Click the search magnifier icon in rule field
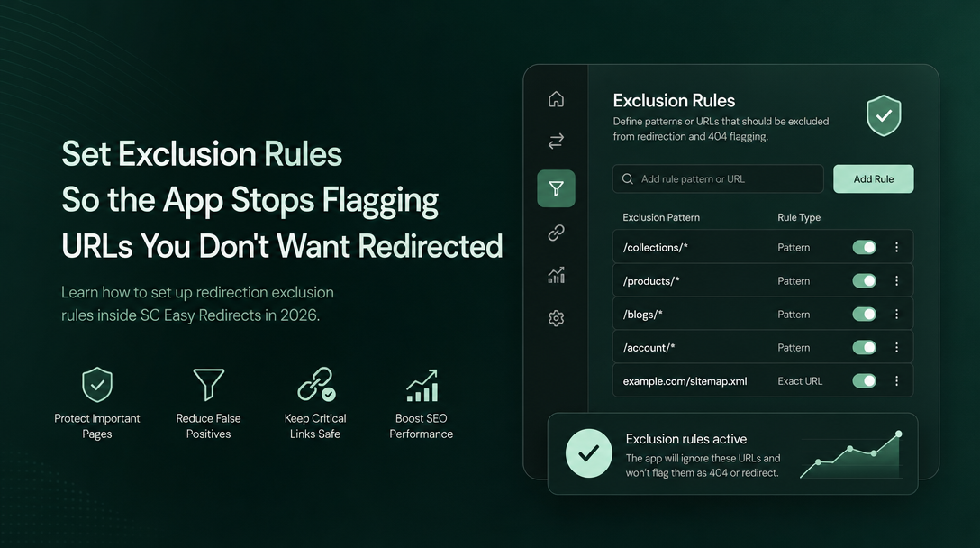This screenshot has width=980, height=548. click(628, 179)
